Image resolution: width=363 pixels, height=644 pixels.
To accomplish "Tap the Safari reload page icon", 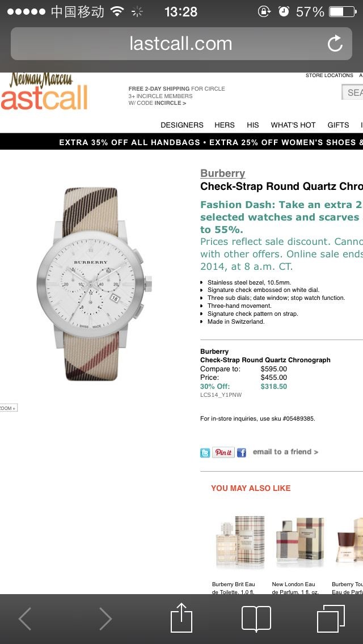I will click(x=335, y=44).
